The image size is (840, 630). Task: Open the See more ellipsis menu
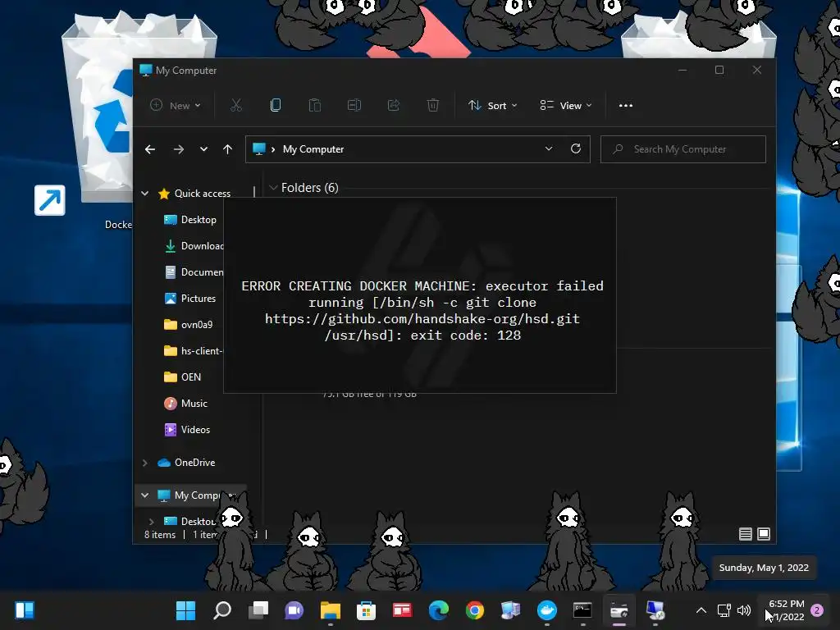[626, 106]
